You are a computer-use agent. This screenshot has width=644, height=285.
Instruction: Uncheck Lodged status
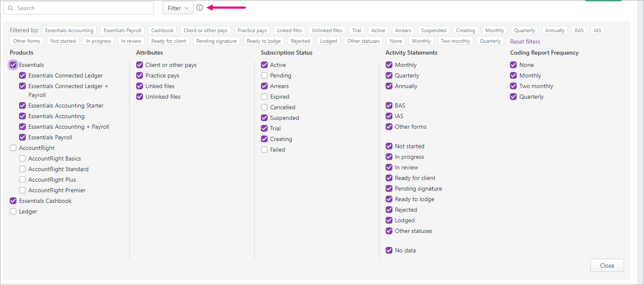point(389,220)
